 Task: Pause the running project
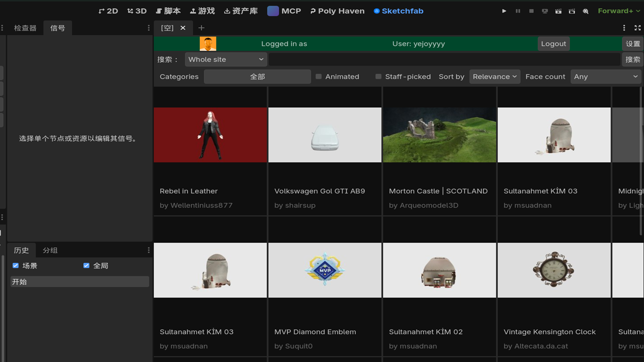tap(518, 11)
